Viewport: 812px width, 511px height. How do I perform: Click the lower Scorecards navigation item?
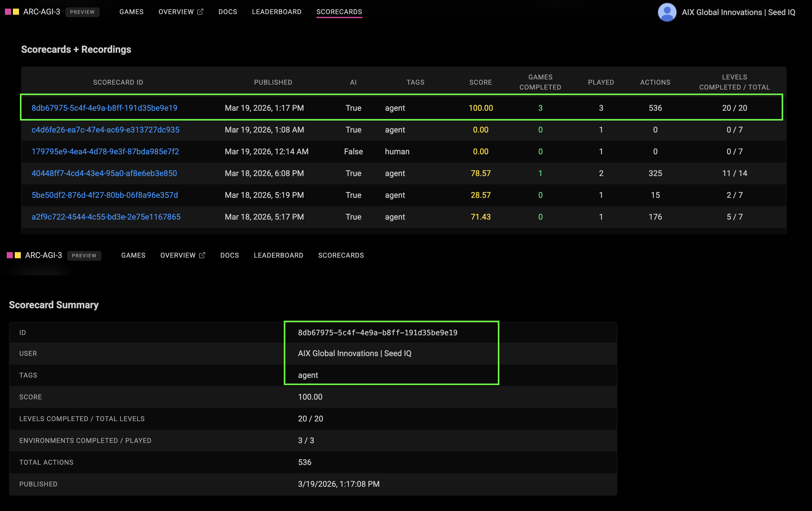click(341, 255)
